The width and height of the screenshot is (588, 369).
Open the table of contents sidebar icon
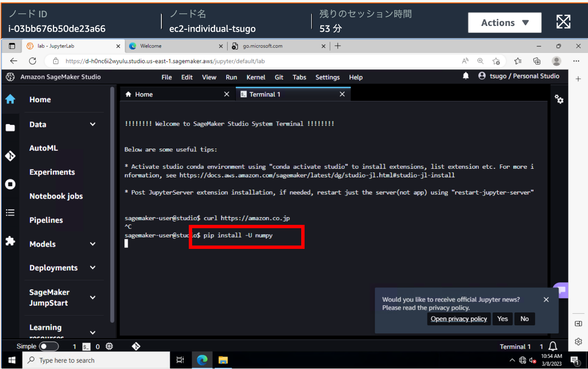11,212
